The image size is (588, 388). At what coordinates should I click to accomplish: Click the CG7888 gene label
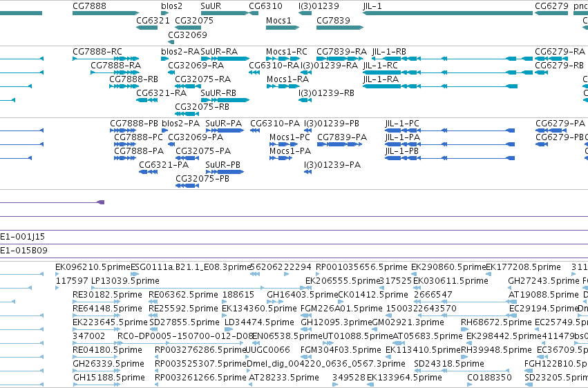coord(89,6)
